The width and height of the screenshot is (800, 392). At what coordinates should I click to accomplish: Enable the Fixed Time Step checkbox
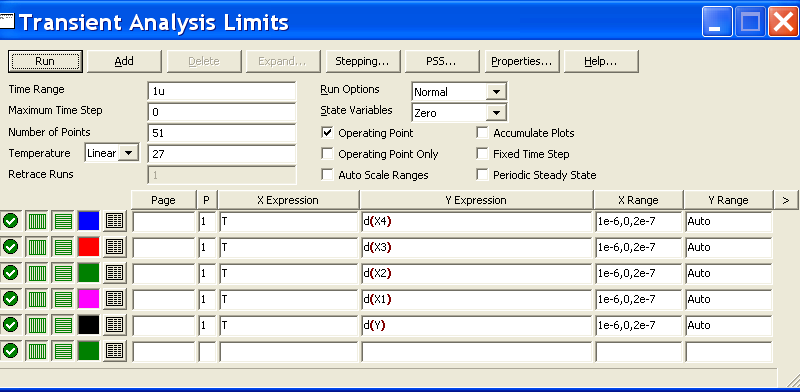point(482,154)
